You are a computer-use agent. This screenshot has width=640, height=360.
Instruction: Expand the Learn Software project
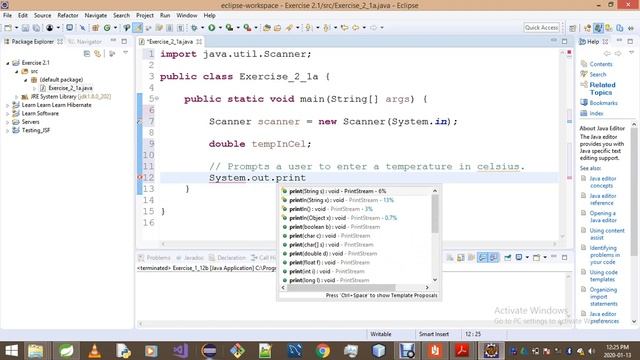[7, 113]
